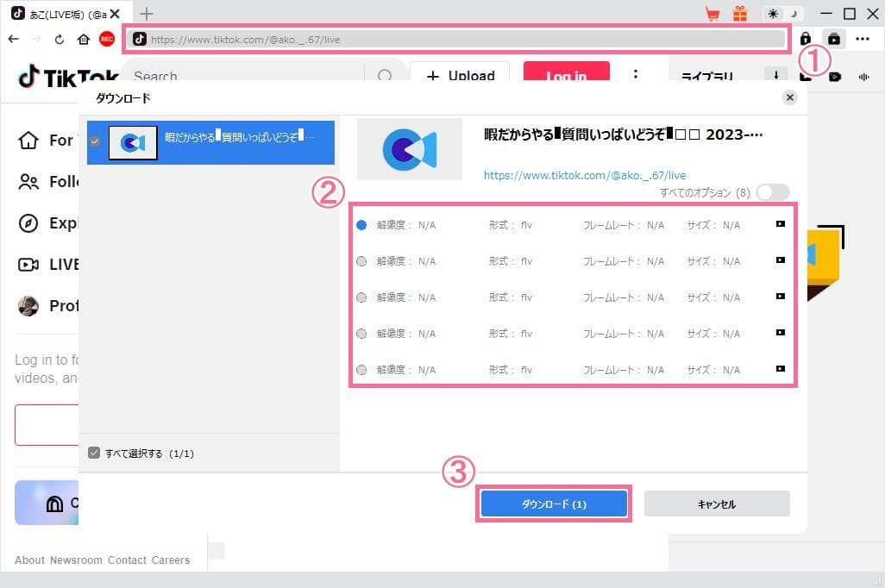The width and height of the screenshot is (885, 588).
Task: Go back using the browser back arrow
Action: click(x=14, y=39)
